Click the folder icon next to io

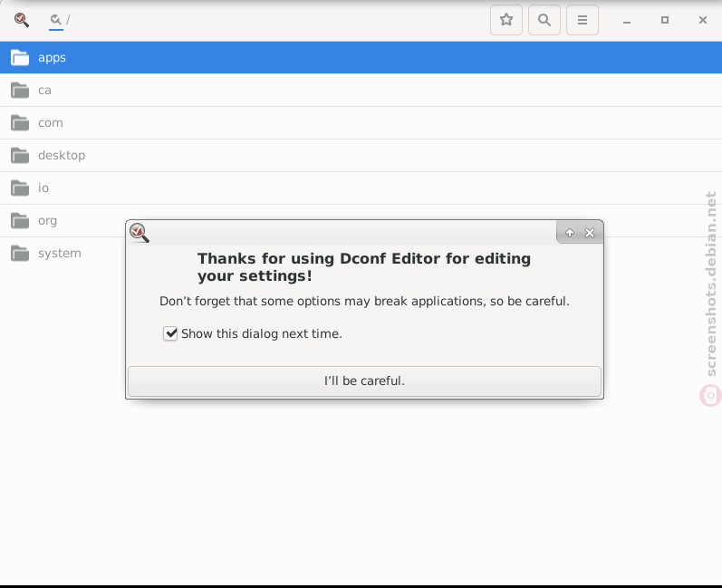pos(20,188)
